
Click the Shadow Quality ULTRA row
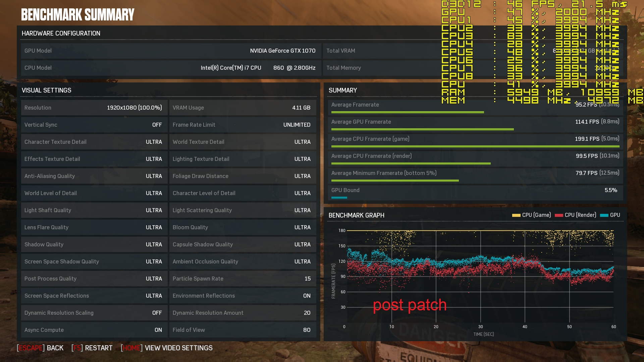[x=94, y=244]
